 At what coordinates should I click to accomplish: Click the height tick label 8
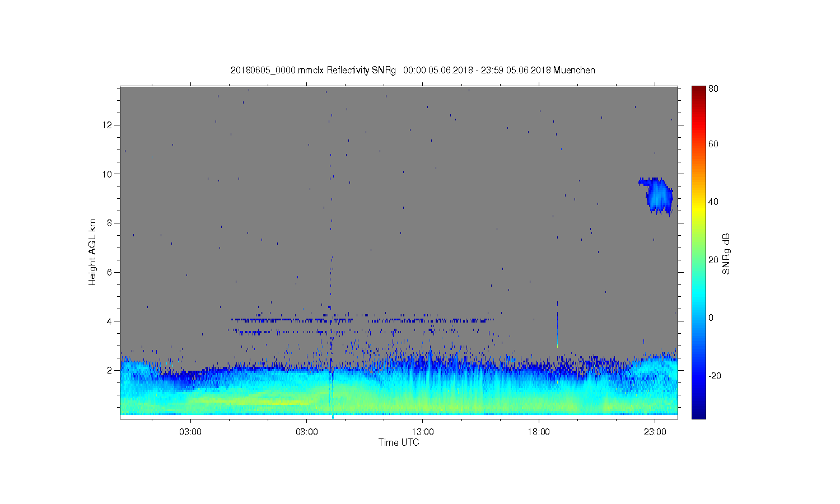(110, 223)
